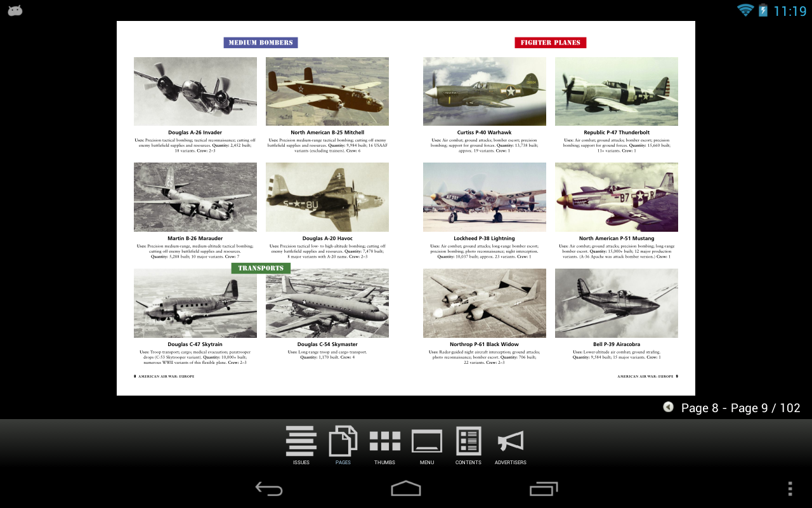Tap the North American P-51 Mustang photo

coord(617,197)
